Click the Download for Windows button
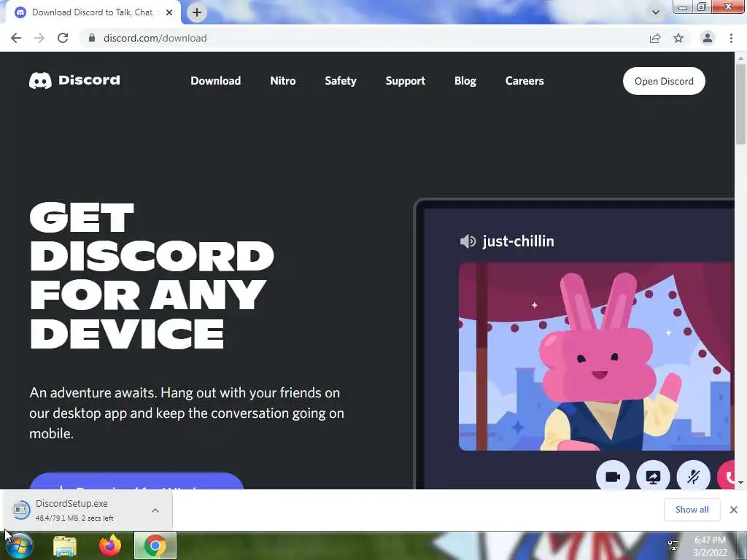The width and height of the screenshot is (747, 560). pos(136,481)
